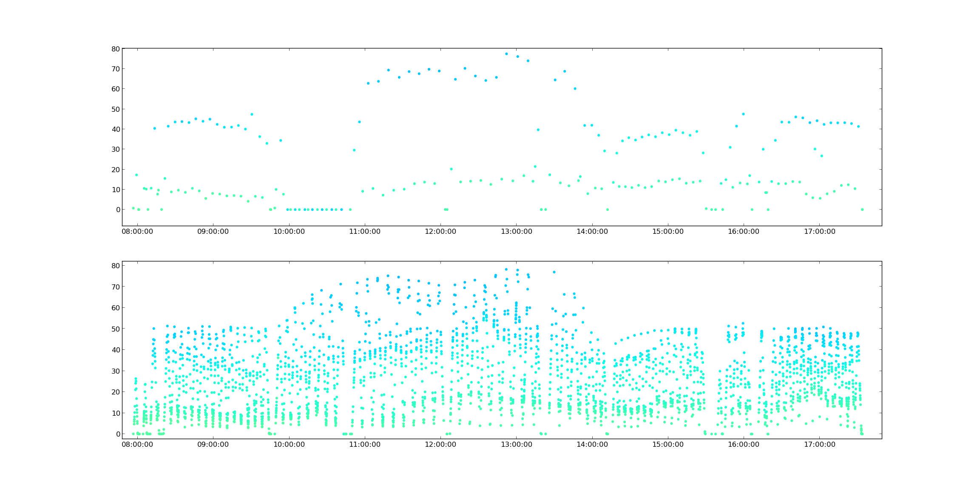Viewport: 980px width, 488px height.
Task: Click the 14:00:00 tick label under upper plot
Action: (592, 232)
